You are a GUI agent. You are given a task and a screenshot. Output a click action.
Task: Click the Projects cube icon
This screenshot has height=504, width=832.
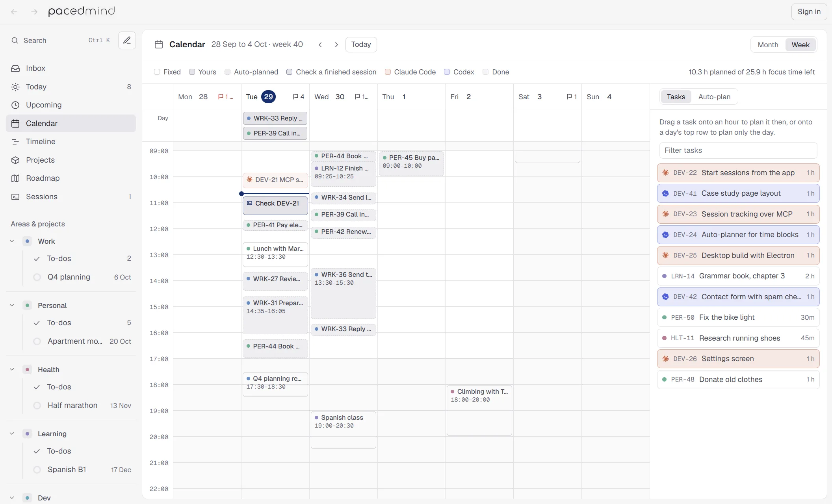(15, 160)
